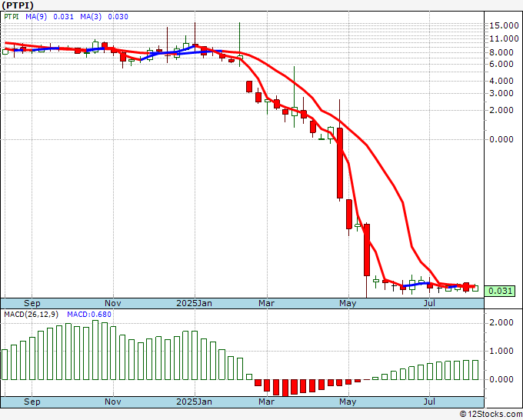523x420 pixels.
Task: Click the Jul label on price chart axis
Action: (429, 303)
